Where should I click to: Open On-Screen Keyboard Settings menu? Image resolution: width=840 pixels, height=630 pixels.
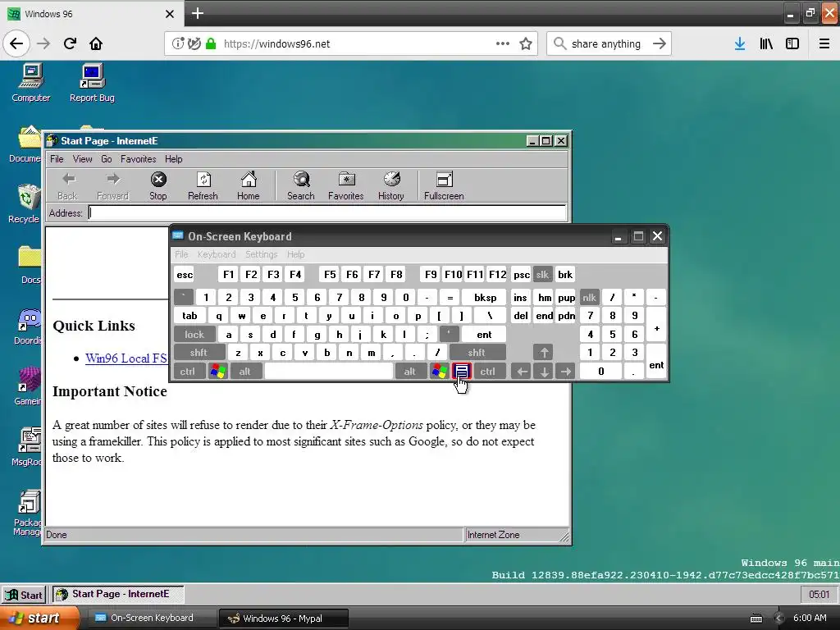(x=262, y=254)
